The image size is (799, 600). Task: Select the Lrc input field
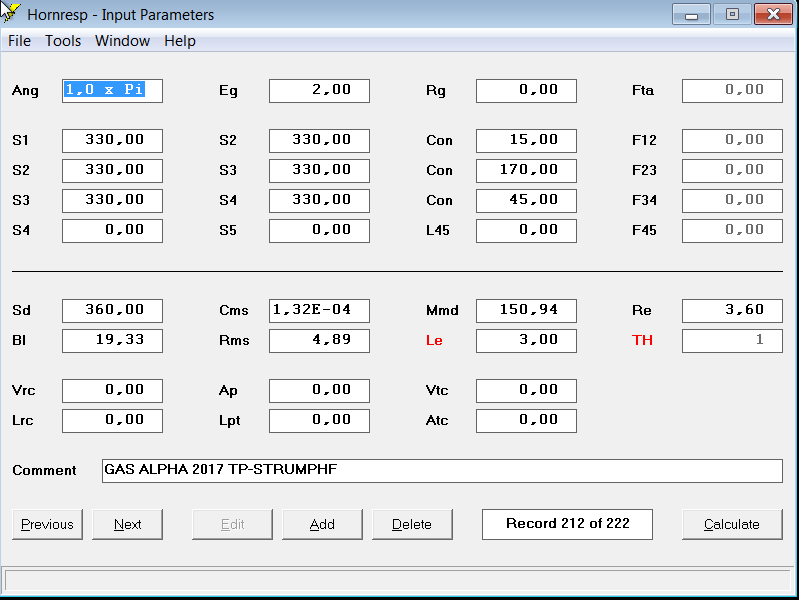[x=112, y=421]
